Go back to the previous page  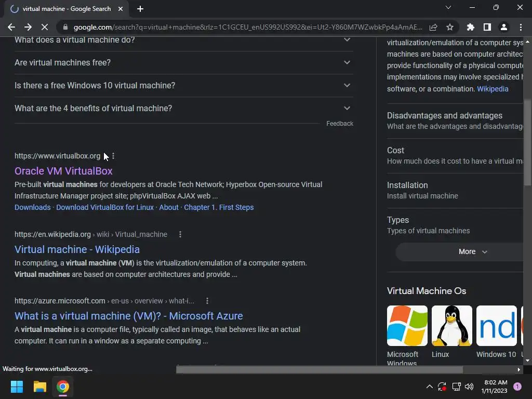[11, 27]
